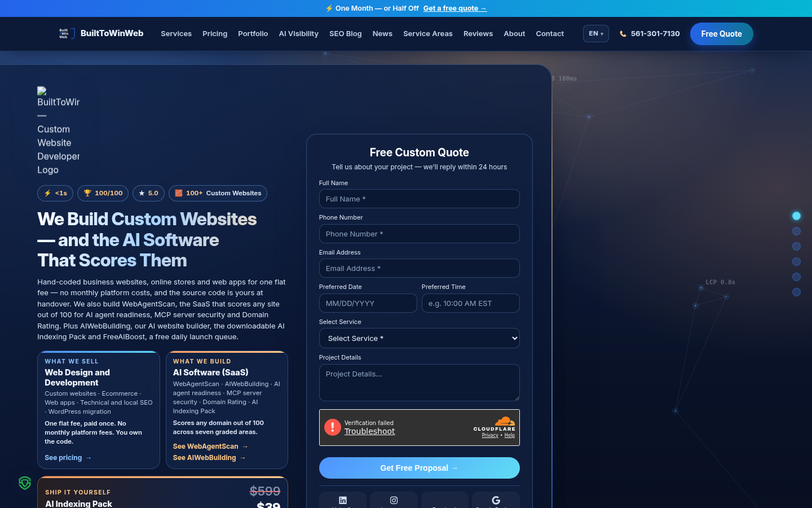The height and width of the screenshot is (508, 812).
Task: Click the Preferred Time input field
Action: [x=471, y=303]
